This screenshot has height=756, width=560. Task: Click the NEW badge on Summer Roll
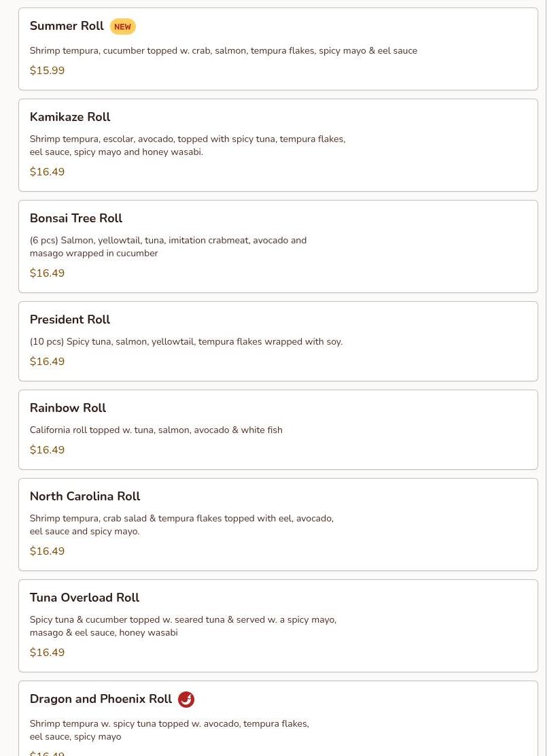[123, 27]
